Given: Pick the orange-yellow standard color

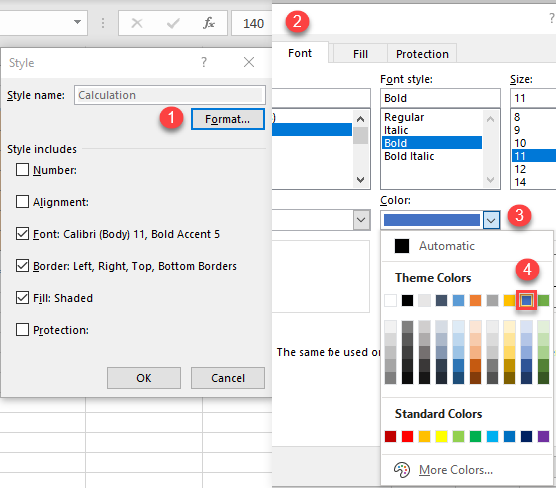Looking at the screenshot, I should pyautogui.click(x=424, y=436).
